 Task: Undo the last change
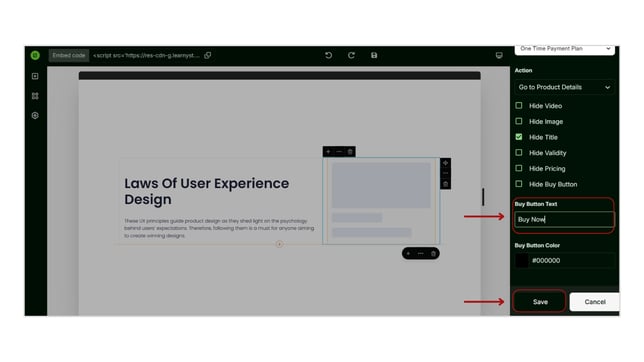(x=329, y=55)
